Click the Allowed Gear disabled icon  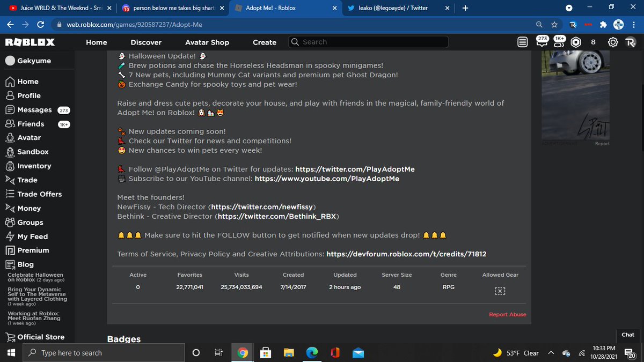(x=500, y=291)
